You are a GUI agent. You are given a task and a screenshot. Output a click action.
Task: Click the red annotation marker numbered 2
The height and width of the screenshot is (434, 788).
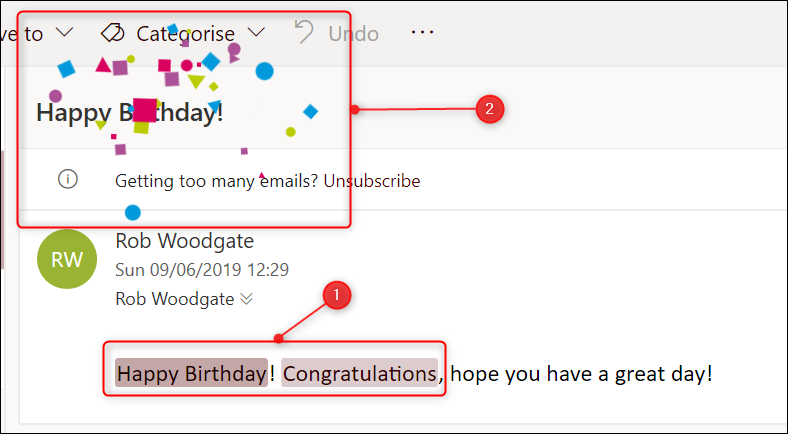point(488,109)
